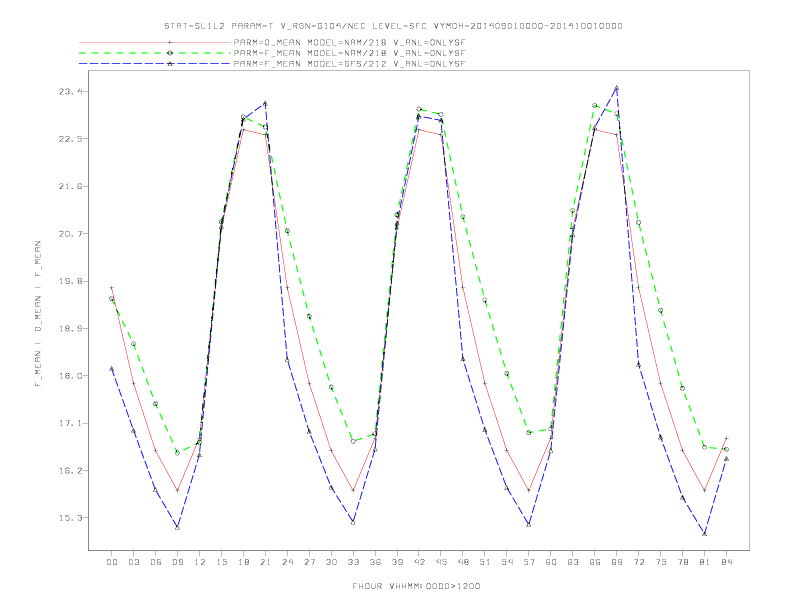792x612 pixels.
Task: Click x-axis tick label 54
Action: click(x=507, y=562)
